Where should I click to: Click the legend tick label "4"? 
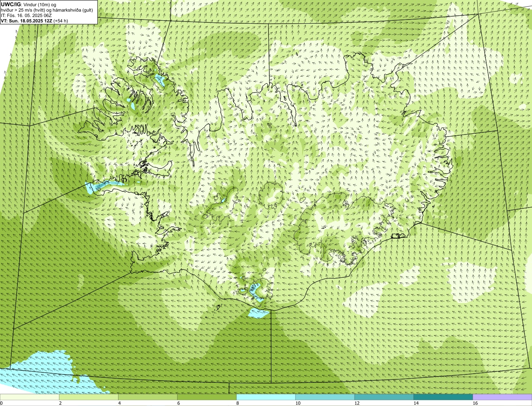tap(119, 403)
